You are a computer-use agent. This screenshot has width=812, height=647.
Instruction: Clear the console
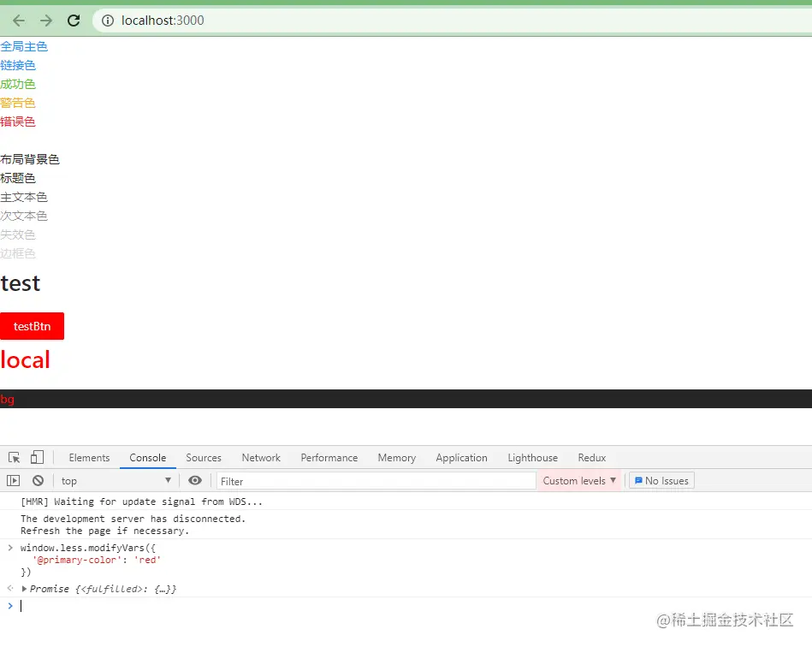click(38, 481)
